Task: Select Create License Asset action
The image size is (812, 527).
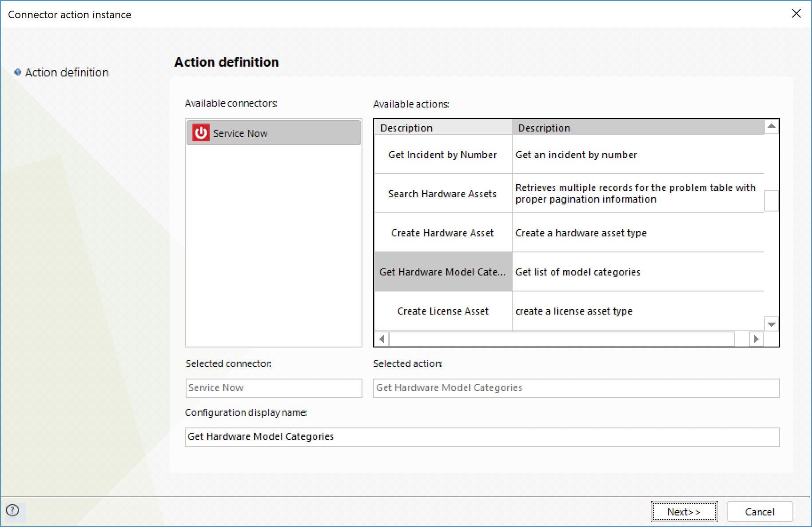Action: [x=443, y=311]
